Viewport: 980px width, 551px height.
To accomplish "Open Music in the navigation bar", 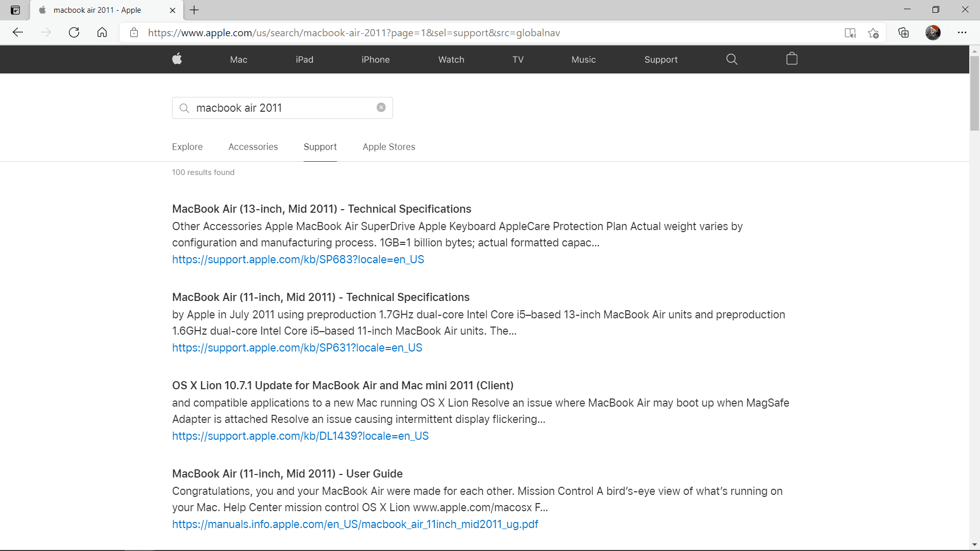I will click(583, 60).
